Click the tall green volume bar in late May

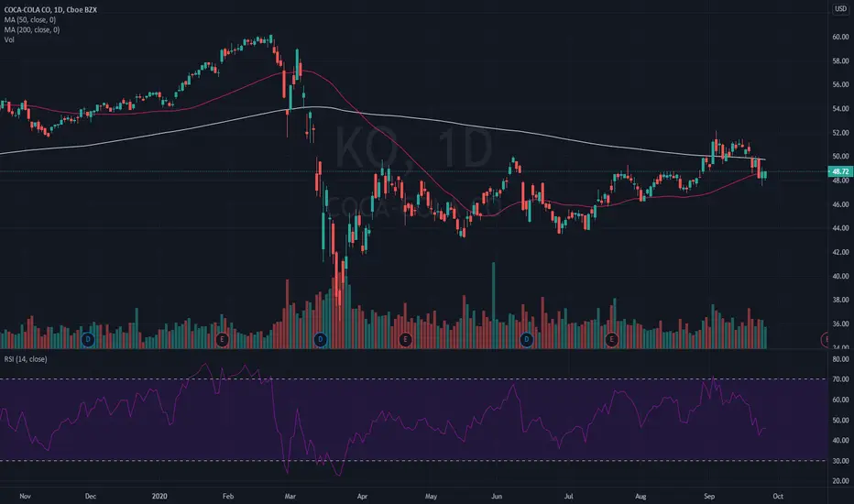coord(494,305)
